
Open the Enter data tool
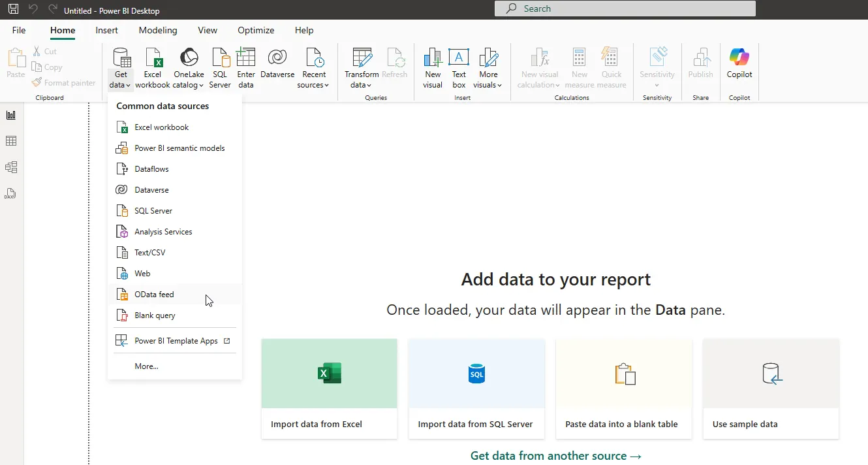click(245, 65)
